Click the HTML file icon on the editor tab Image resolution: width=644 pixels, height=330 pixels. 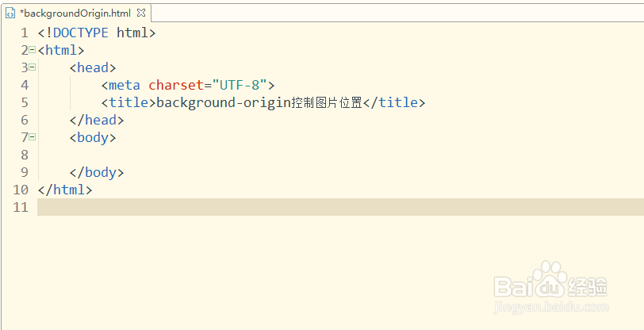pos(10,13)
